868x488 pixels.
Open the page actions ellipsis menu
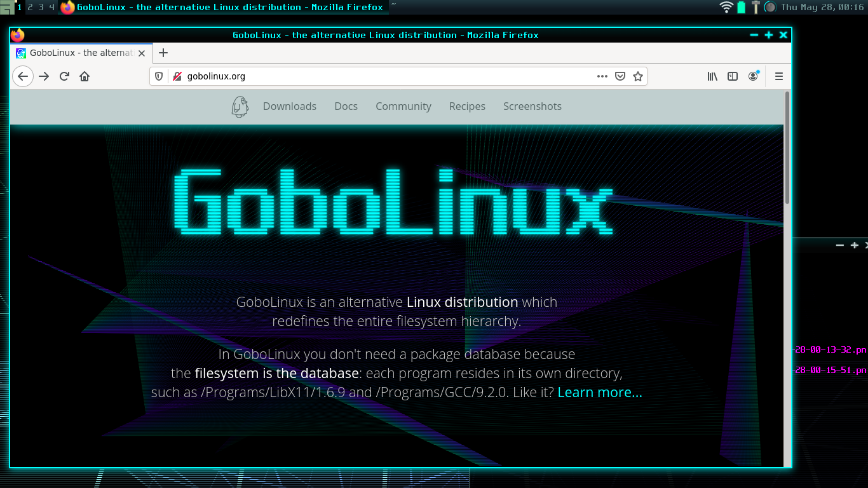click(602, 76)
